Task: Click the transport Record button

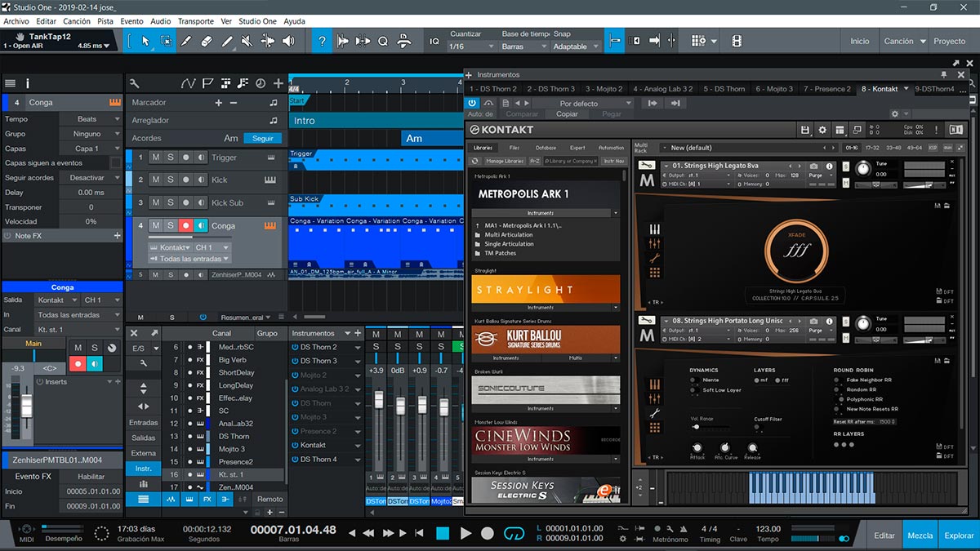Action: pyautogui.click(x=488, y=533)
